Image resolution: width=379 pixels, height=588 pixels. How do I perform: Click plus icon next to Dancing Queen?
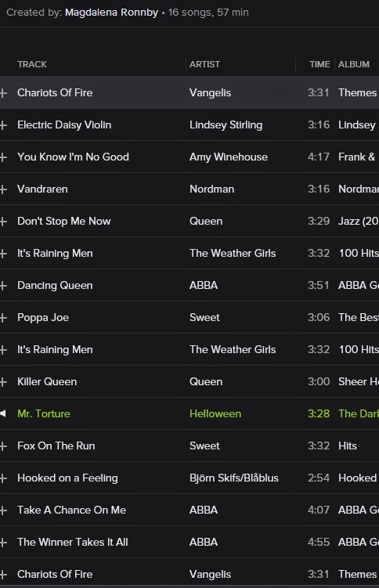(3, 285)
